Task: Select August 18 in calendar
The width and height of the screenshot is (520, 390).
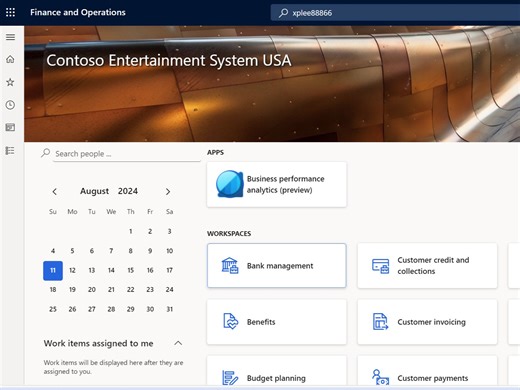Action: point(53,290)
